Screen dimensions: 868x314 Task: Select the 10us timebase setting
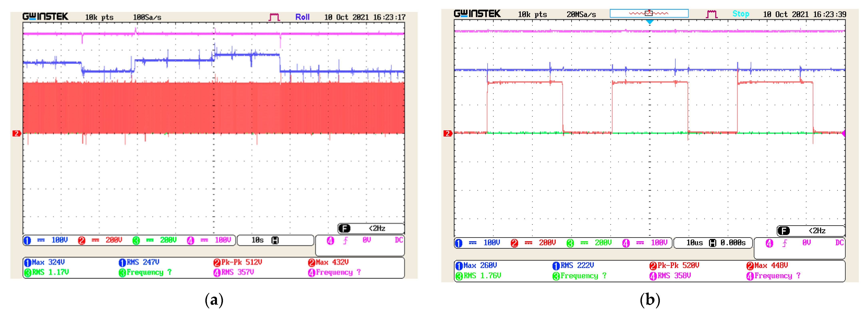pyautogui.click(x=694, y=243)
